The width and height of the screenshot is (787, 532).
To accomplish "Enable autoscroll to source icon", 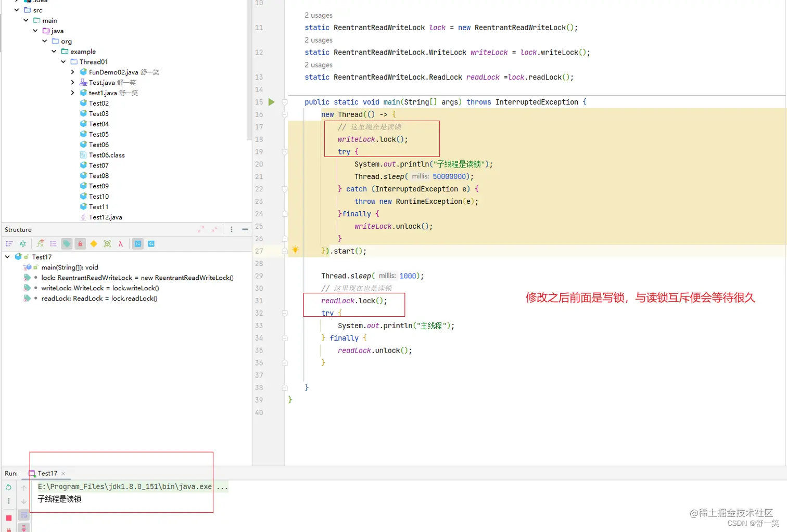I will pyautogui.click(x=138, y=244).
